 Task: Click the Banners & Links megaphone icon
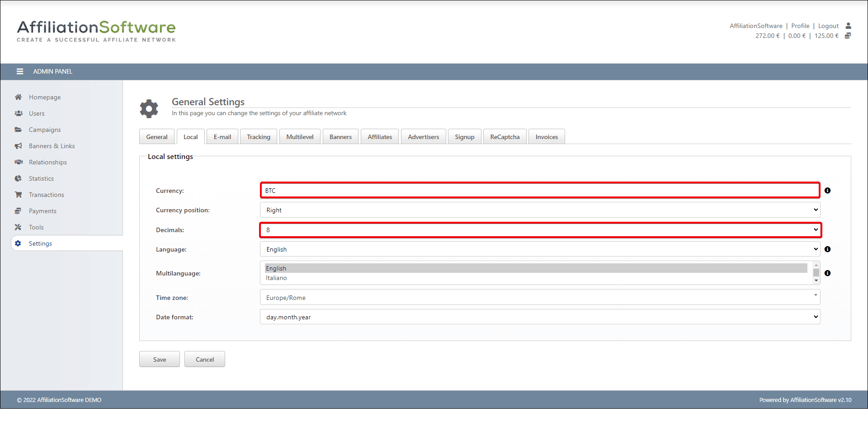[18, 146]
